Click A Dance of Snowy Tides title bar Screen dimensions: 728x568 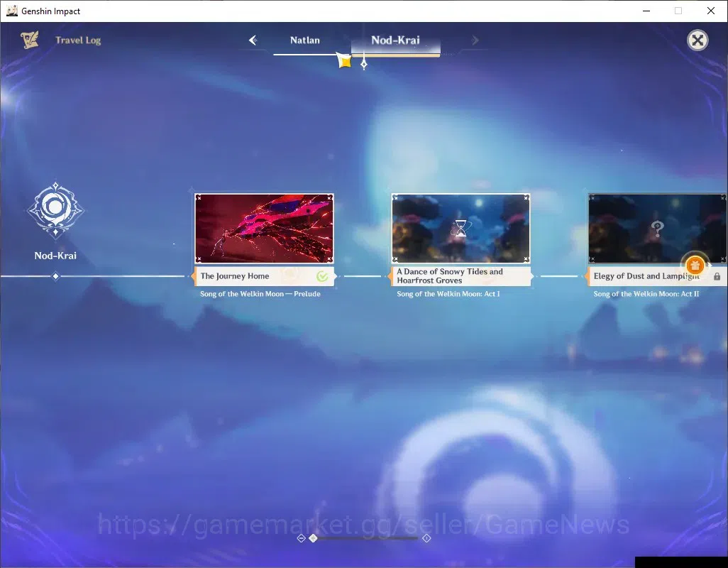pyautogui.click(x=460, y=276)
